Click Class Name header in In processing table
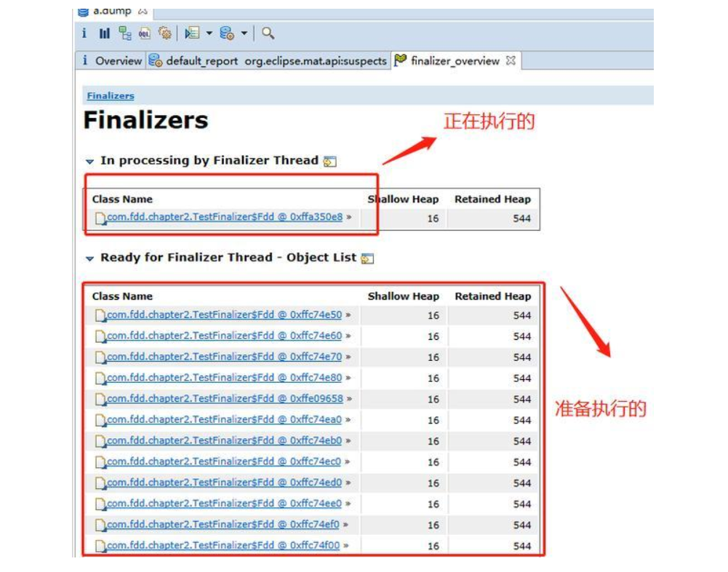This screenshot has height=572, width=728. click(x=122, y=199)
